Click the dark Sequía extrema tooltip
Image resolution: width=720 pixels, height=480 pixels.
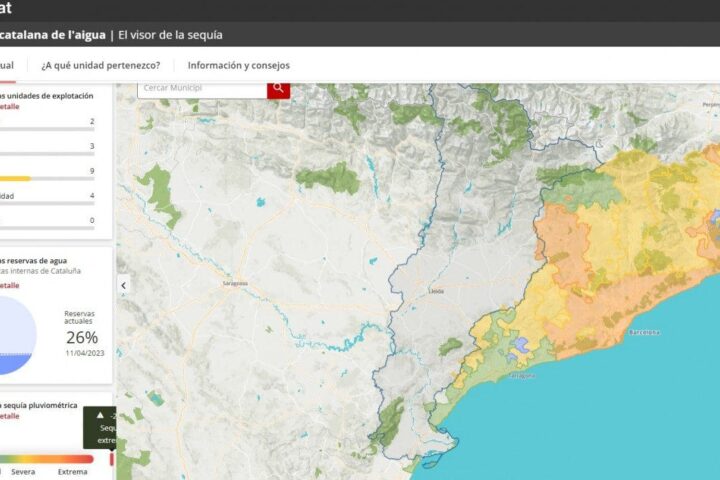102,427
